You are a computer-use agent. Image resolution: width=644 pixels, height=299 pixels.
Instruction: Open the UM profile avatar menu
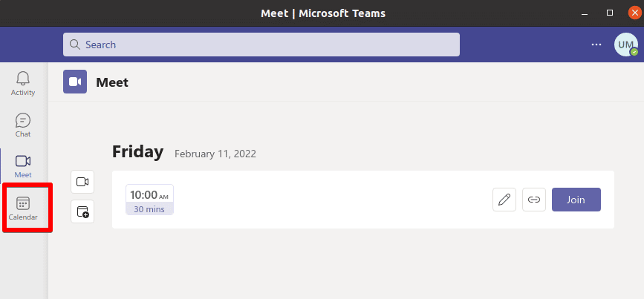tap(625, 45)
